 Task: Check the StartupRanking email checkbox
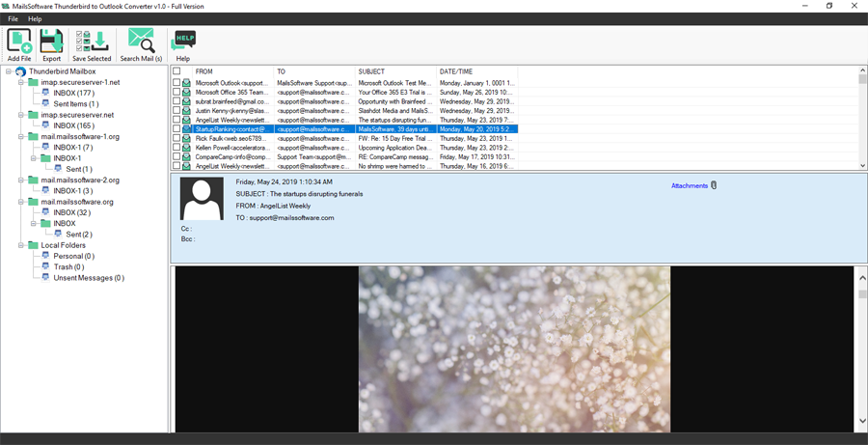pyautogui.click(x=176, y=128)
